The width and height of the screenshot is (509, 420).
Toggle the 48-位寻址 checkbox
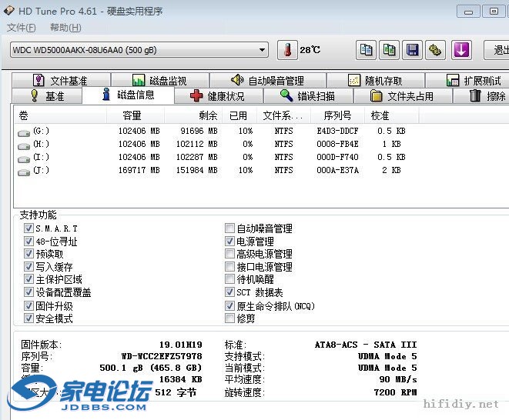pyautogui.click(x=28, y=241)
